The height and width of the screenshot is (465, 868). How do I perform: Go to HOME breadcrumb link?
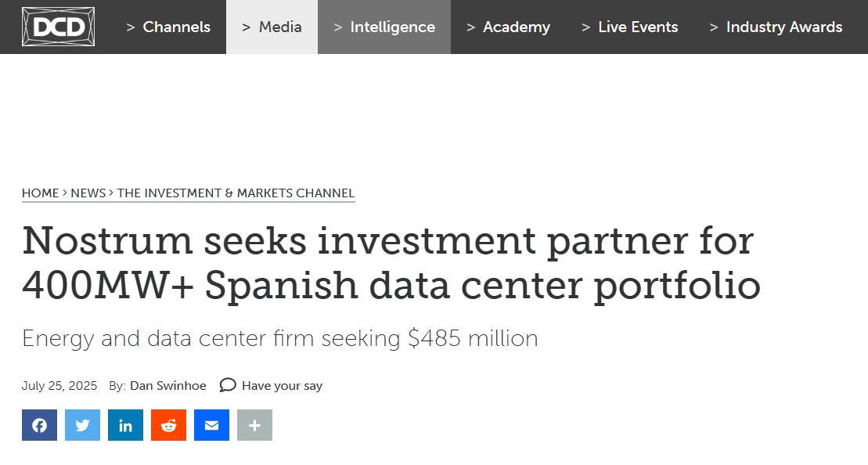41,193
